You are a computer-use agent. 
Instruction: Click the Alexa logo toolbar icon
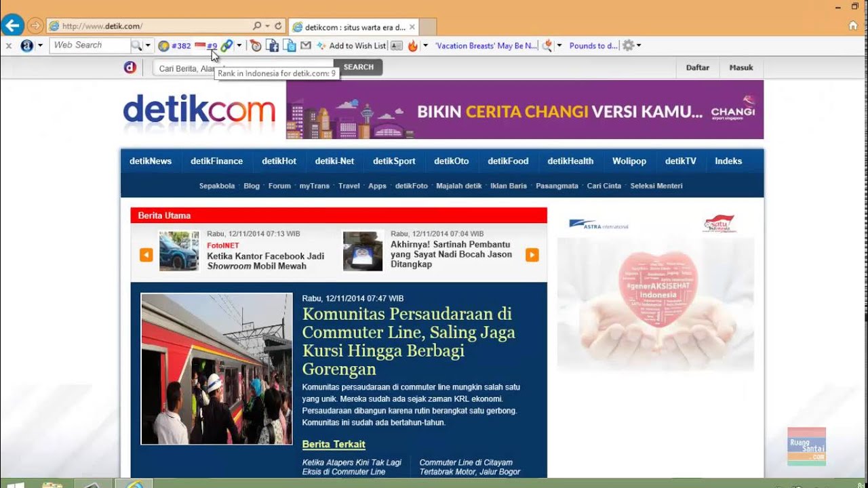point(27,45)
